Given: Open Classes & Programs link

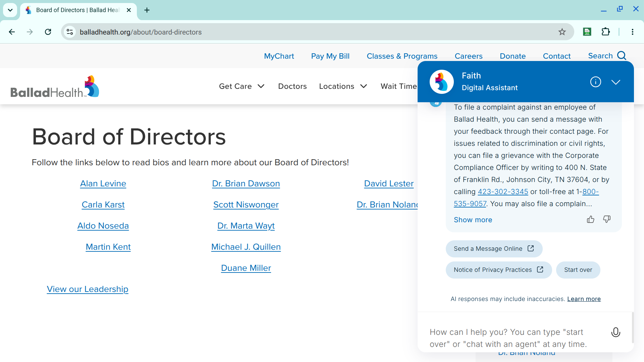Looking at the screenshot, I should [402, 56].
